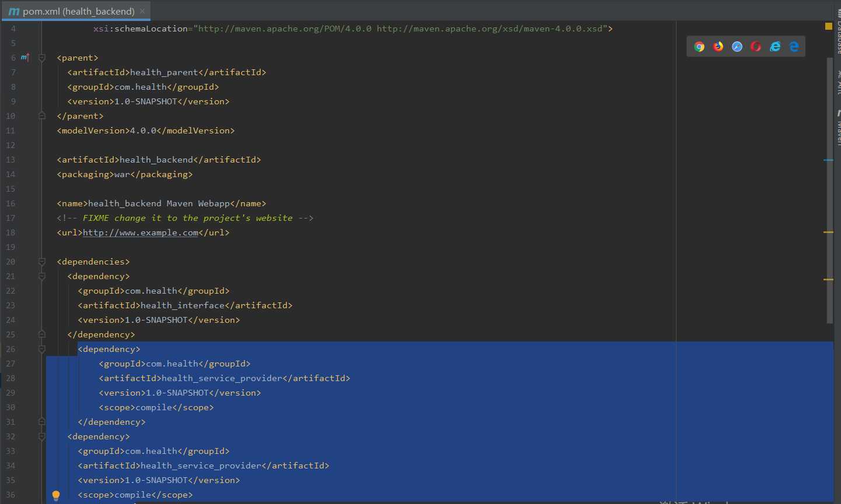Collapse the <parent> block at line 6
Screen dimensions: 841x504
42,58
